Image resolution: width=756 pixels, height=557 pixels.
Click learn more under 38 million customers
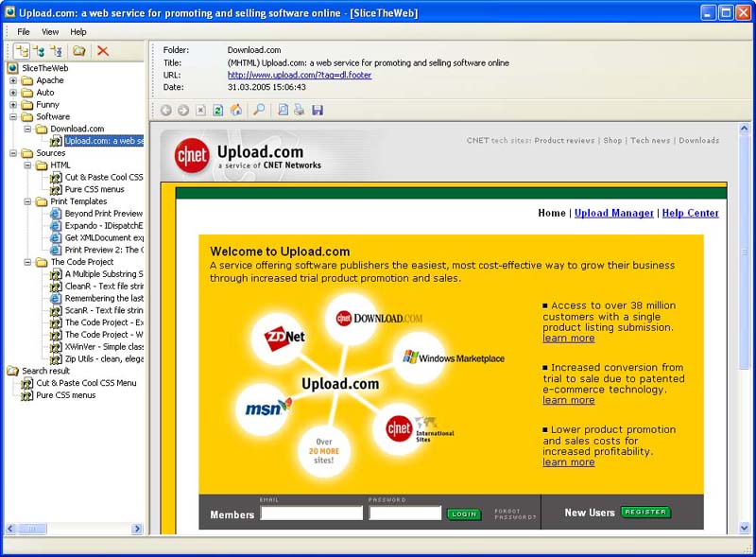point(569,339)
